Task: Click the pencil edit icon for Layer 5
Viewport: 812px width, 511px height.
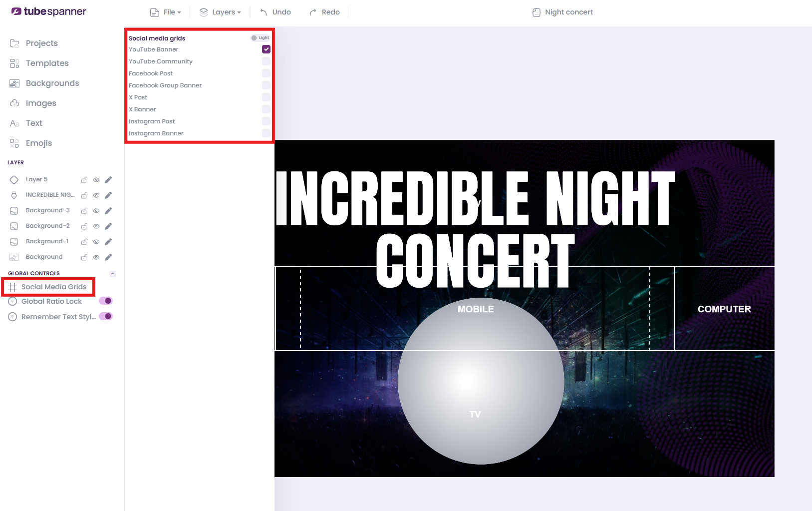Action: pos(108,180)
